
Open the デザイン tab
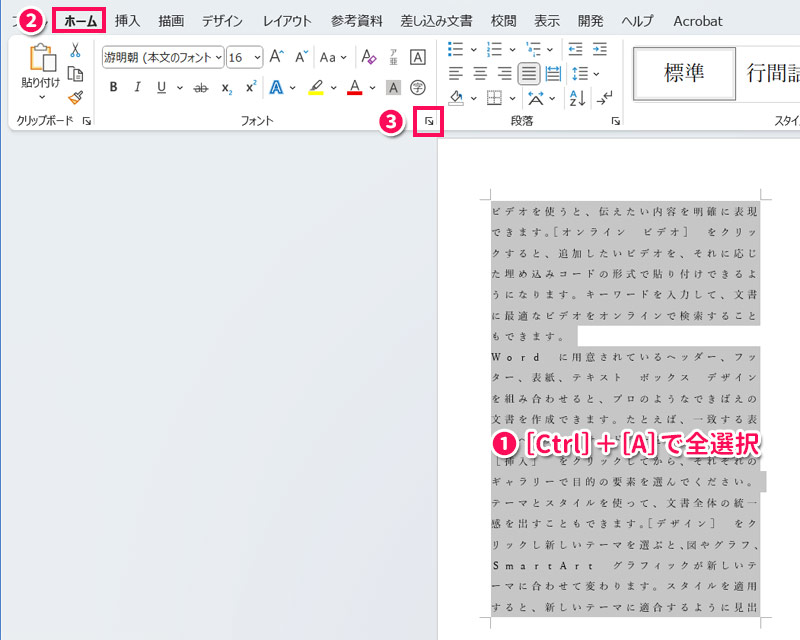tap(222, 21)
